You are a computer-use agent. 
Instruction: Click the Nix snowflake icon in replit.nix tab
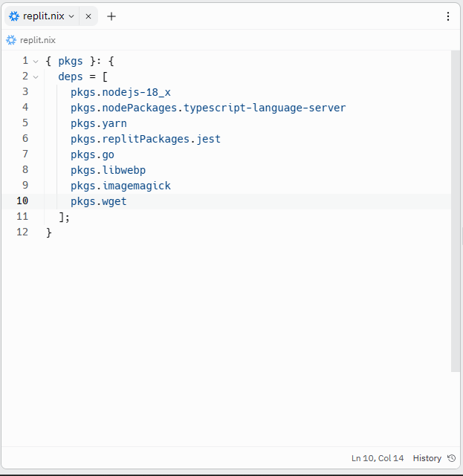[14, 16]
